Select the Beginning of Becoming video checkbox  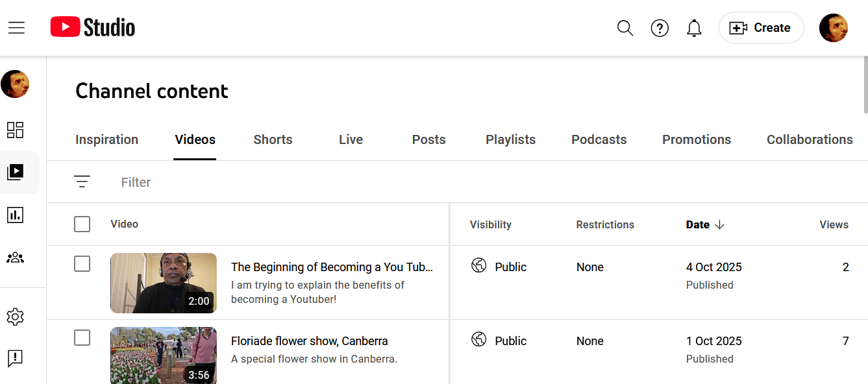82,264
